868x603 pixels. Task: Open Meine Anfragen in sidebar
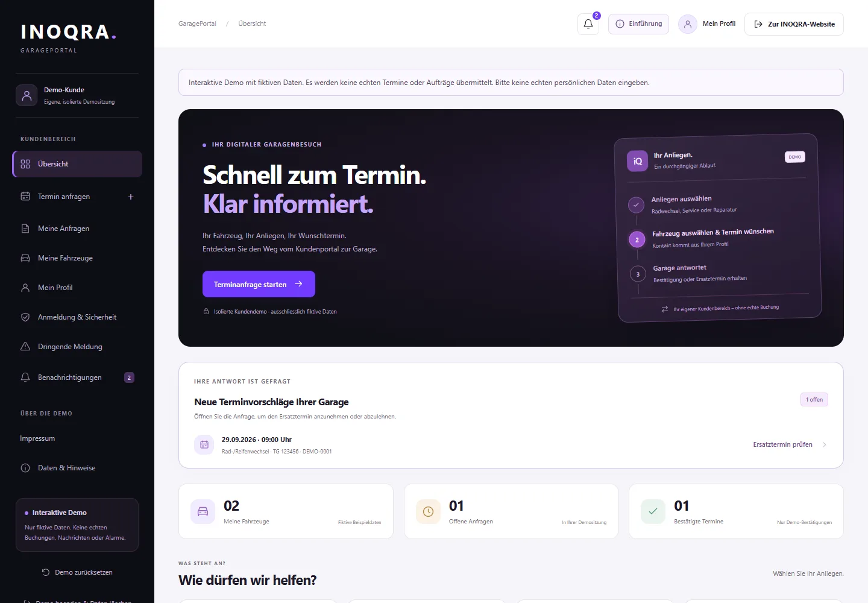[77, 229]
